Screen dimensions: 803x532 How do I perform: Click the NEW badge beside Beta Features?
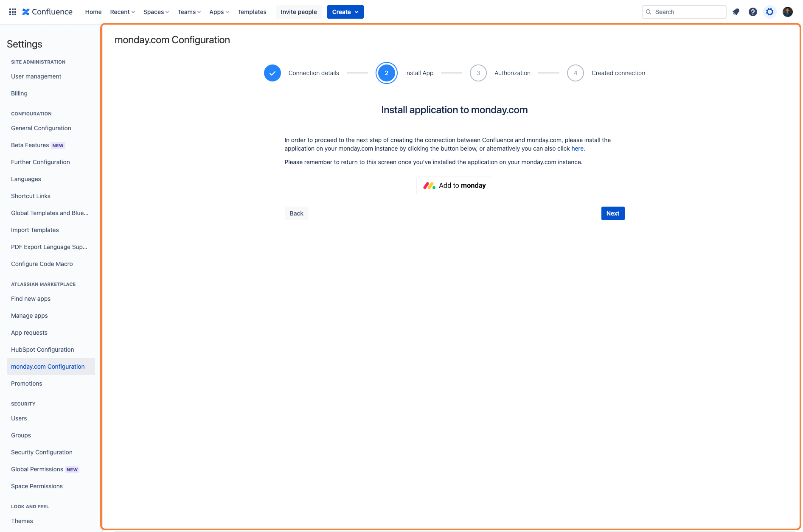(58, 146)
